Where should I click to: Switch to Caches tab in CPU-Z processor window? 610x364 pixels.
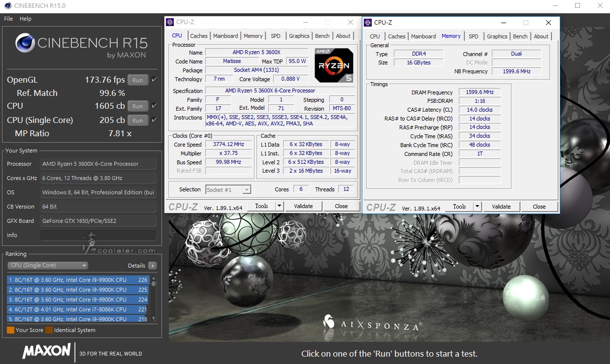click(x=199, y=36)
